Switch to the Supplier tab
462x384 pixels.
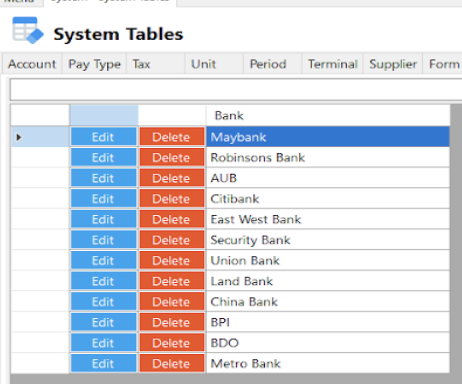coord(393,64)
